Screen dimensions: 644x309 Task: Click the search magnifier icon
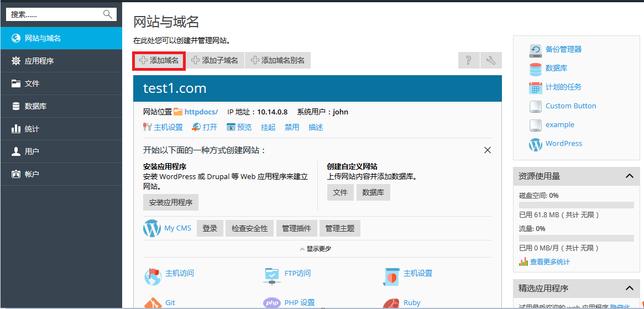[x=108, y=14]
